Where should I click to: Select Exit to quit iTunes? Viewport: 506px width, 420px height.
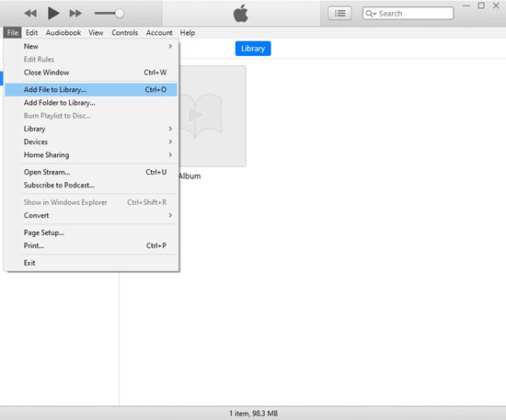coord(91,263)
